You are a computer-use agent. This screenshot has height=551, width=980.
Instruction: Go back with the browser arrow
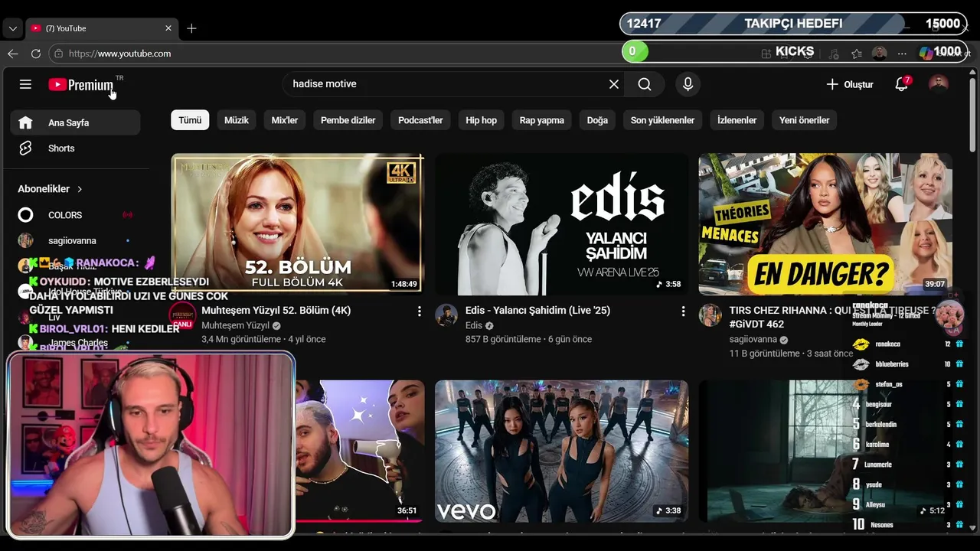(x=12, y=54)
